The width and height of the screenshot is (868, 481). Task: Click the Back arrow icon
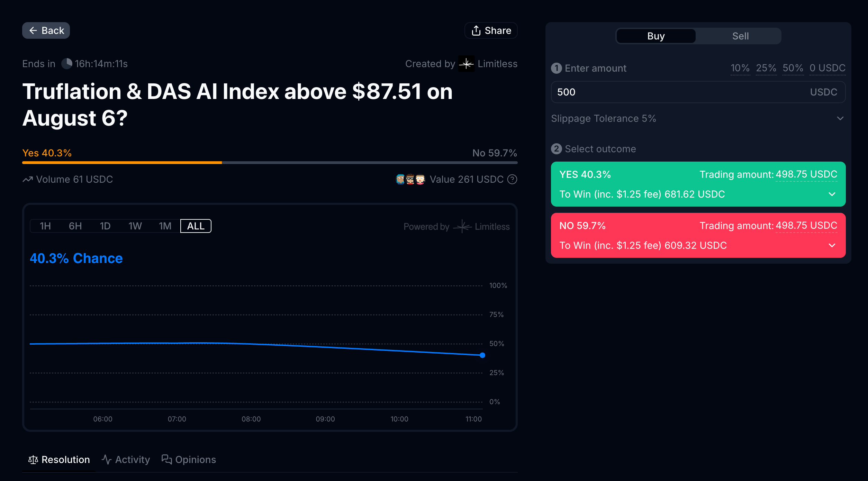click(33, 30)
